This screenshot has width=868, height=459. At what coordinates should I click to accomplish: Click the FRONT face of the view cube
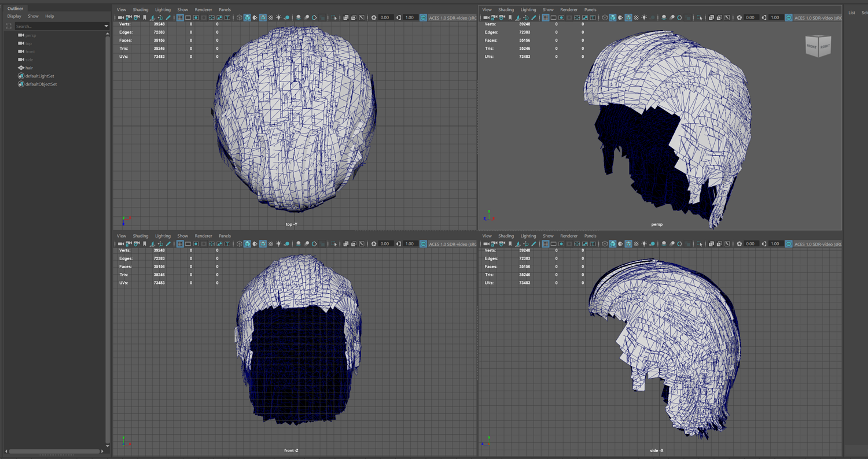pos(812,47)
